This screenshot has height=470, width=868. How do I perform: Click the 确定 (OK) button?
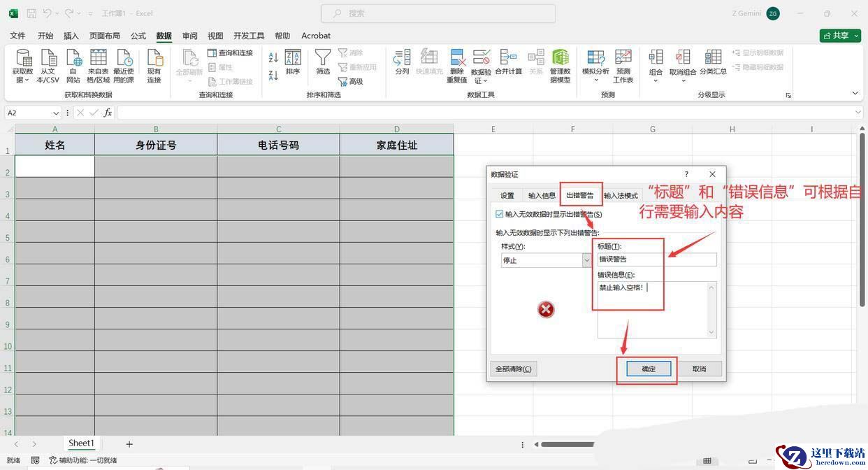pos(649,369)
